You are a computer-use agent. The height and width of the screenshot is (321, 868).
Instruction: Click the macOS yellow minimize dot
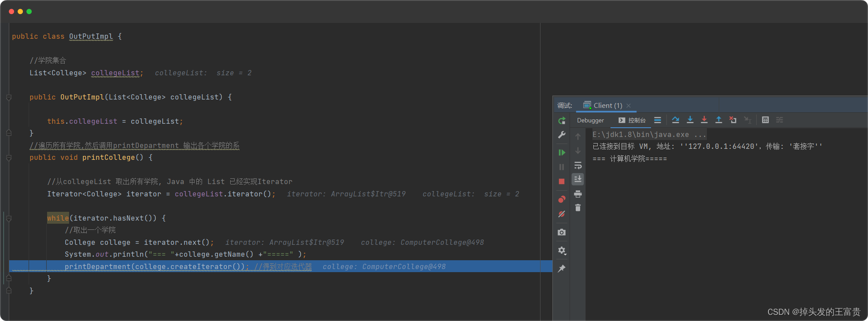pyautogui.click(x=20, y=11)
